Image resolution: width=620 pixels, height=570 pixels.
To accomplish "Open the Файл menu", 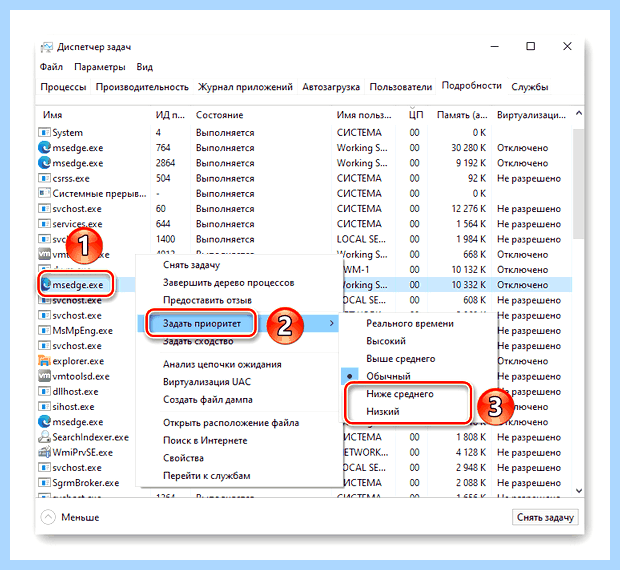I will click(51, 67).
